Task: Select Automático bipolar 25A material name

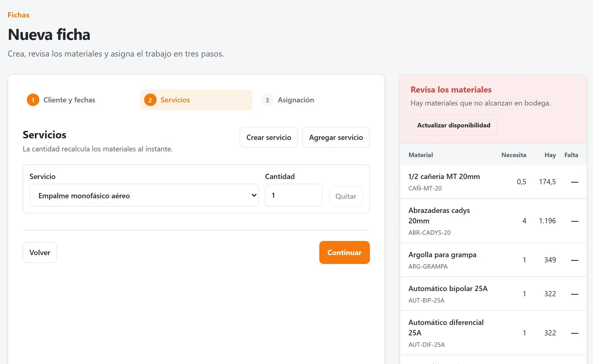Action: click(448, 289)
